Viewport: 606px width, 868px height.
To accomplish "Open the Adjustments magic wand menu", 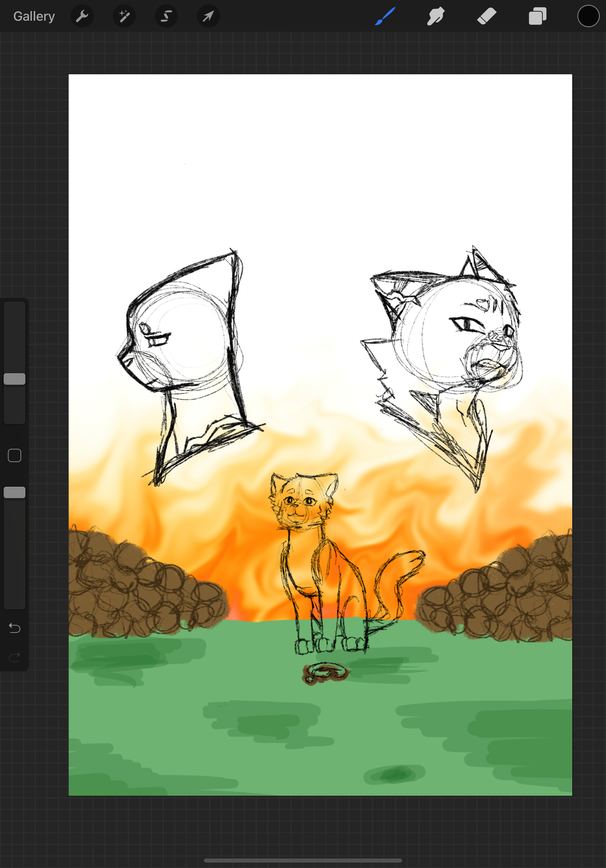I will click(124, 16).
